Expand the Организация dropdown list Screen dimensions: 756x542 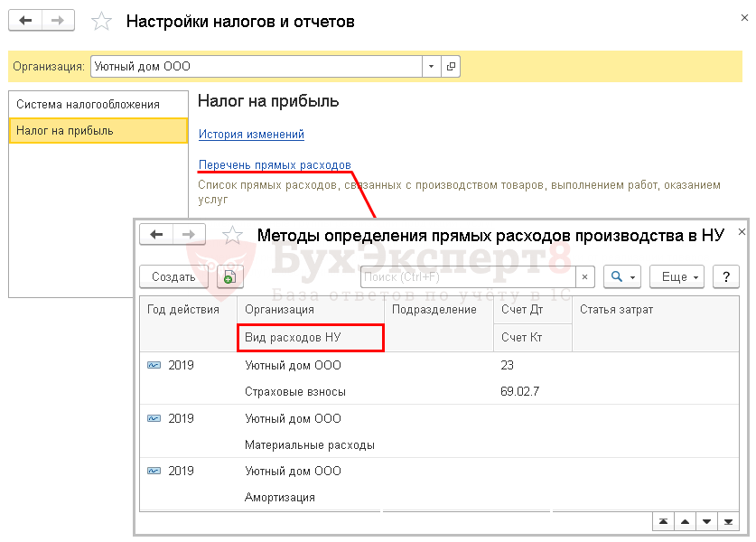tap(431, 66)
